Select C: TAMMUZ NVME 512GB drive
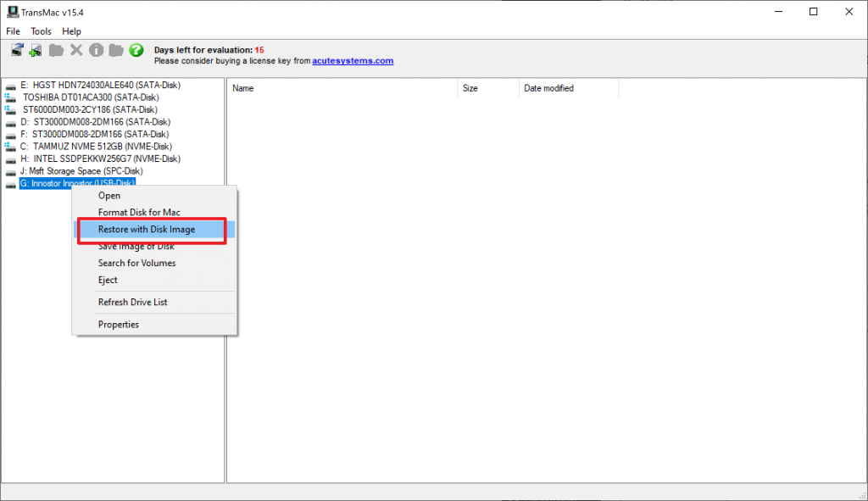 coord(96,147)
